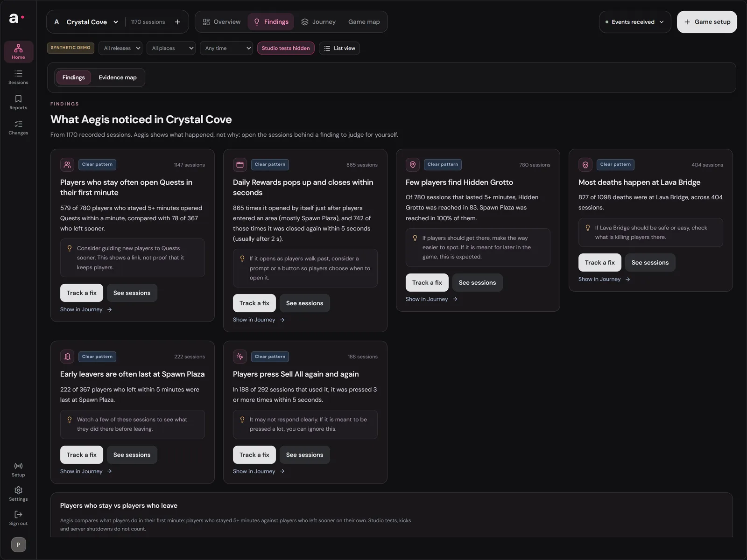The height and width of the screenshot is (560, 747).
Task: Track a fix for Early leavers finding
Action: pyautogui.click(x=82, y=455)
